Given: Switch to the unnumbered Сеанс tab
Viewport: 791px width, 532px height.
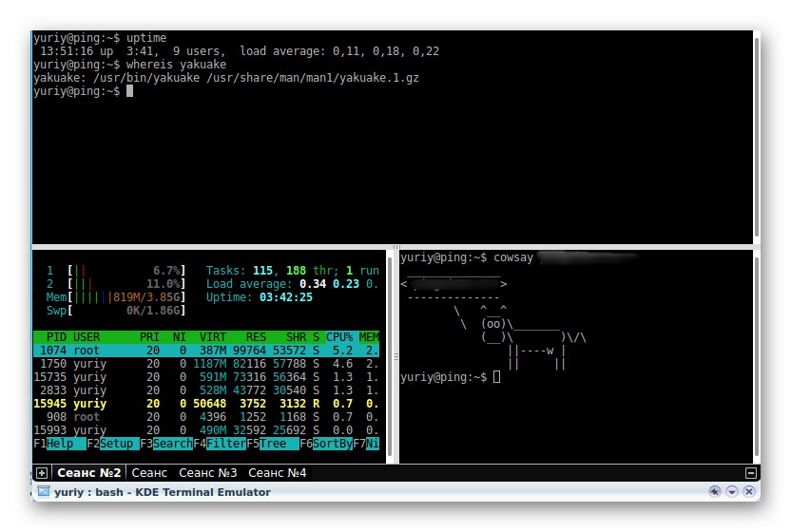Looking at the screenshot, I should 149,473.
